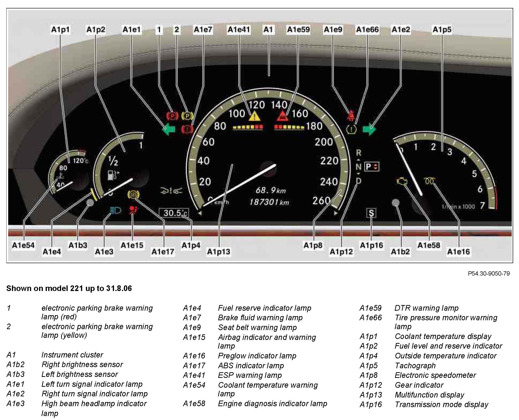
Task: Click the A1p13 callout label below cluster
Action: click(219, 252)
